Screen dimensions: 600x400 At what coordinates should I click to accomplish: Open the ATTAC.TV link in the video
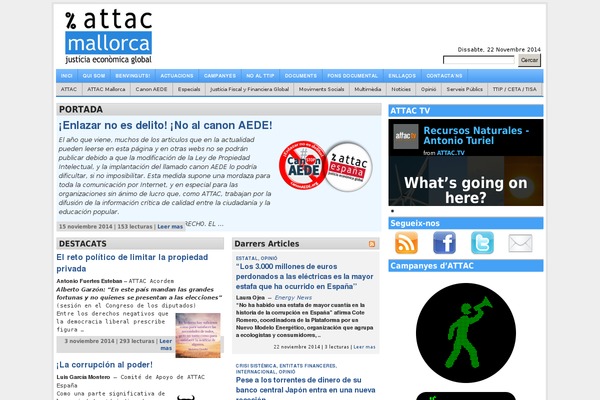tap(451, 153)
